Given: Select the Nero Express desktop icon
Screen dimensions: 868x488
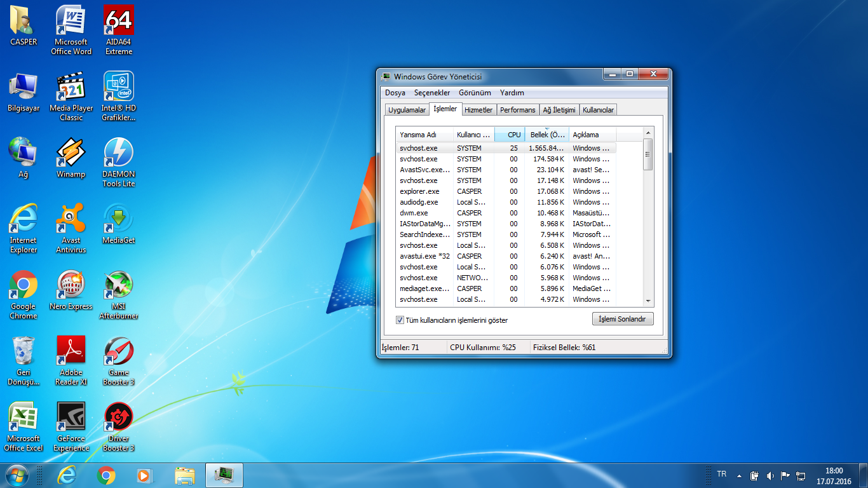Looking at the screenshot, I should (x=71, y=285).
